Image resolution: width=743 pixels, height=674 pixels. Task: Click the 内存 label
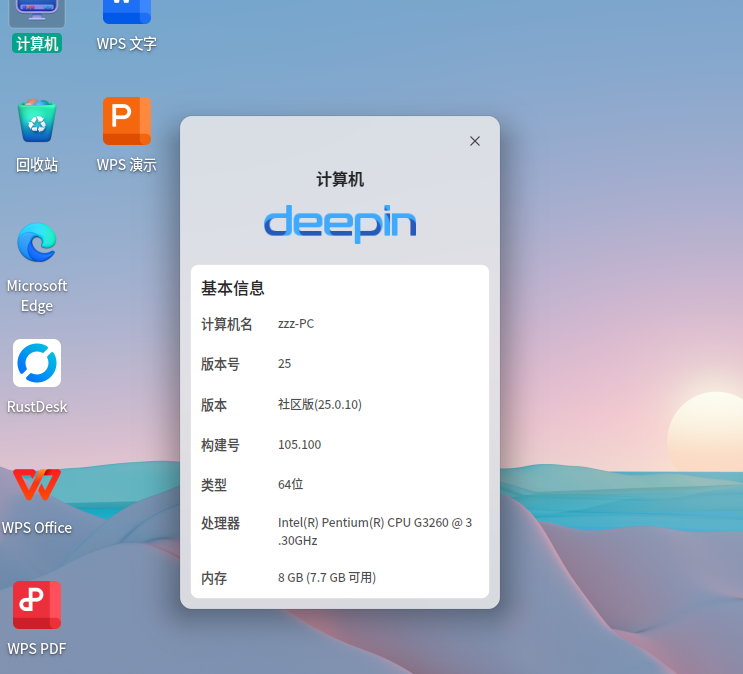214,578
